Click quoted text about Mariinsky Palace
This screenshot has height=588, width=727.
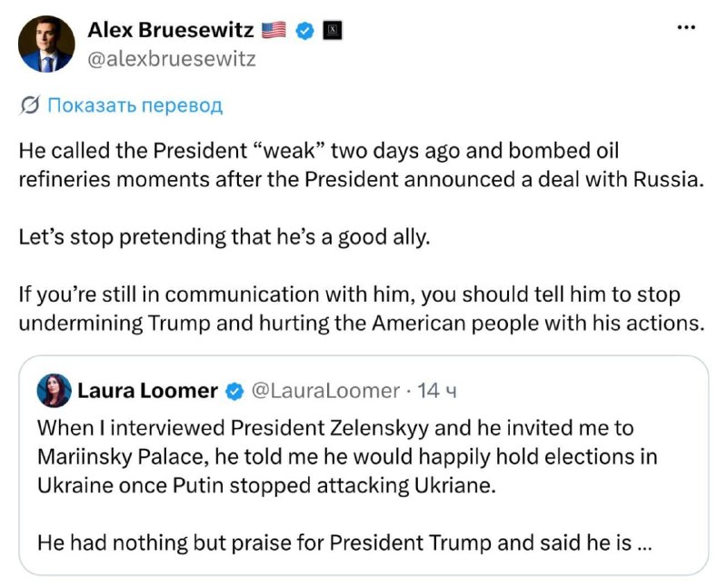coord(347,457)
